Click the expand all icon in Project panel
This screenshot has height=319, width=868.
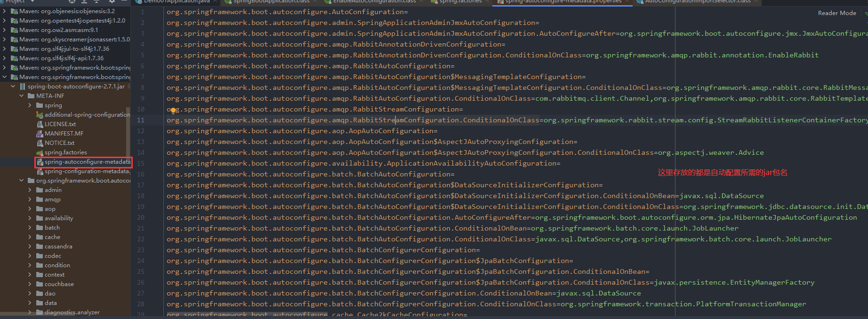tap(84, 1)
